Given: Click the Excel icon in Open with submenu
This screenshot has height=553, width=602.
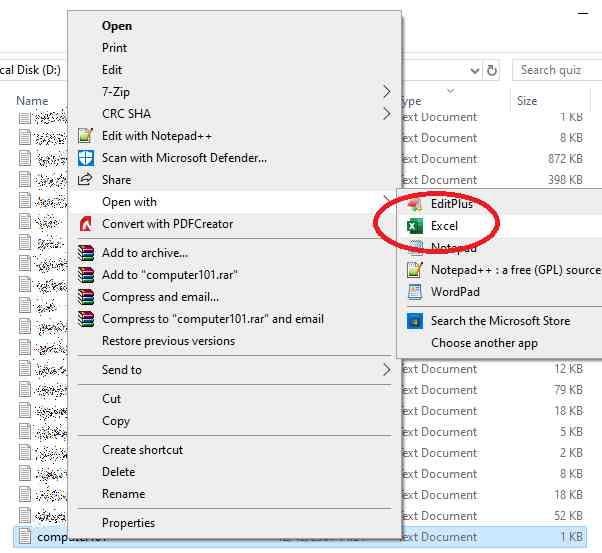Looking at the screenshot, I should [x=414, y=226].
